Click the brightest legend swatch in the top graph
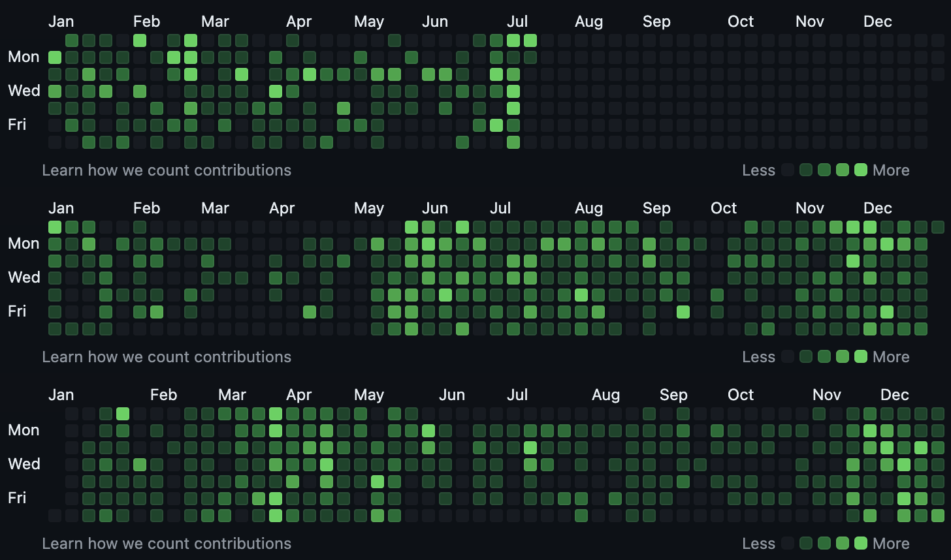Viewport: 951px width, 560px height. click(861, 170)
